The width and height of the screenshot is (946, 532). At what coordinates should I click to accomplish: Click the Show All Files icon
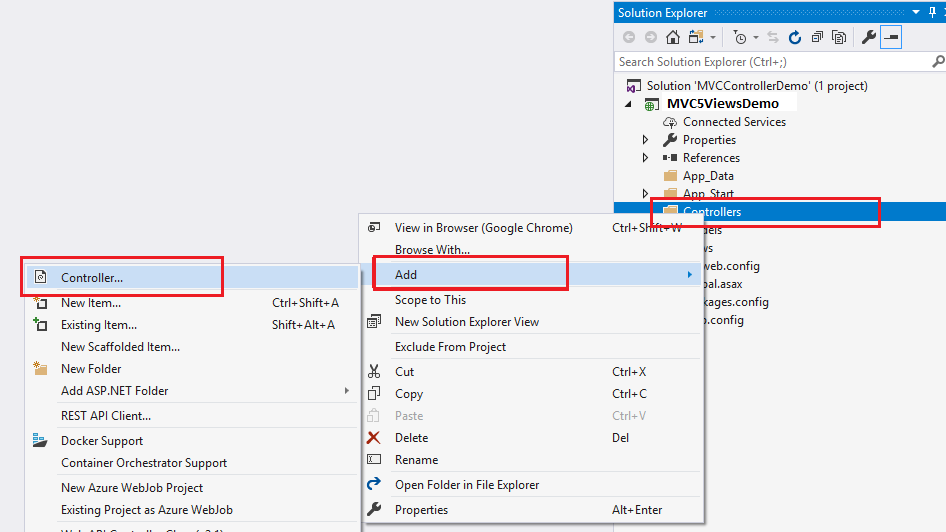coord(839,37)
